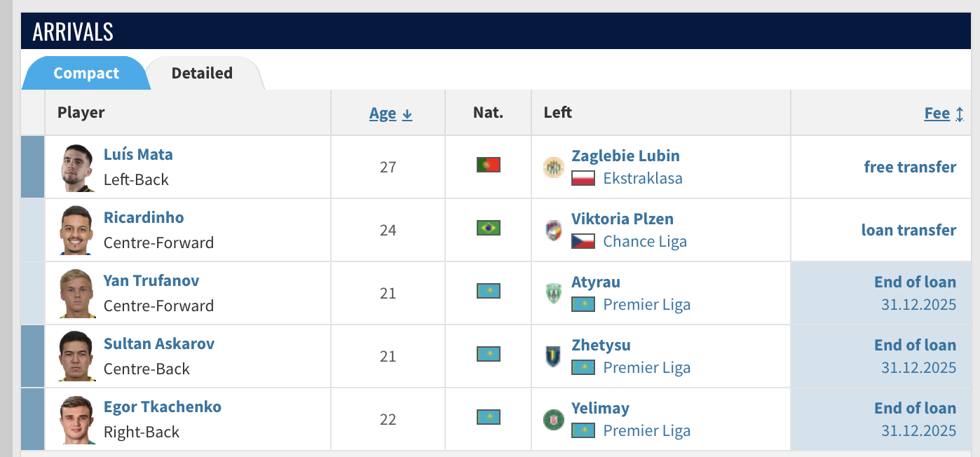Click the Zaglebie Lubin club crest icon
Image resolution: width=980 pixels, height=457 pixels.
tap(554, 167)
